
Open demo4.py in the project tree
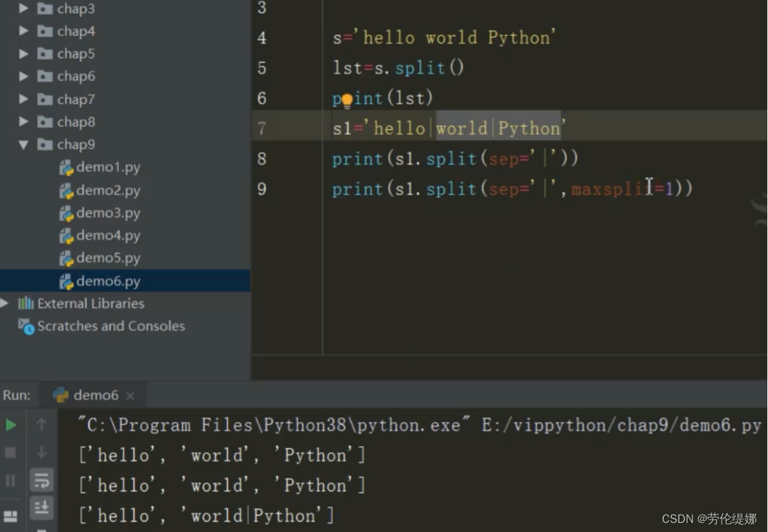108,236
